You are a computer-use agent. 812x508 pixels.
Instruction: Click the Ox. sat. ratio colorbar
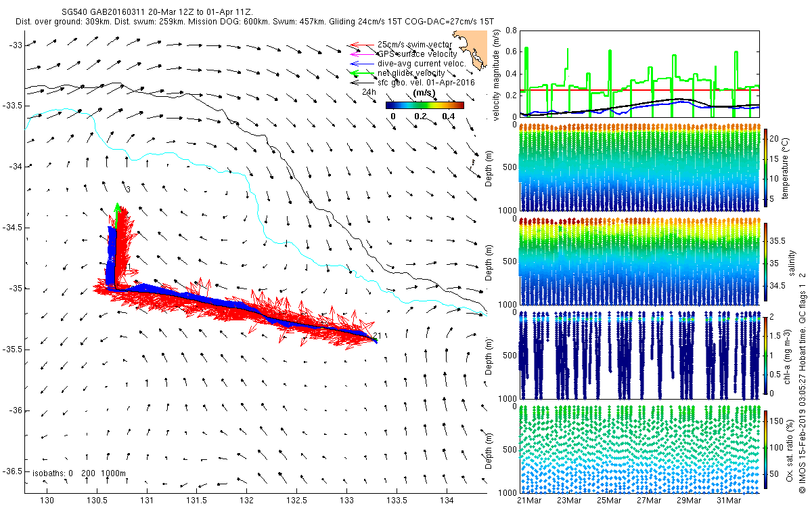click(765, 448)
